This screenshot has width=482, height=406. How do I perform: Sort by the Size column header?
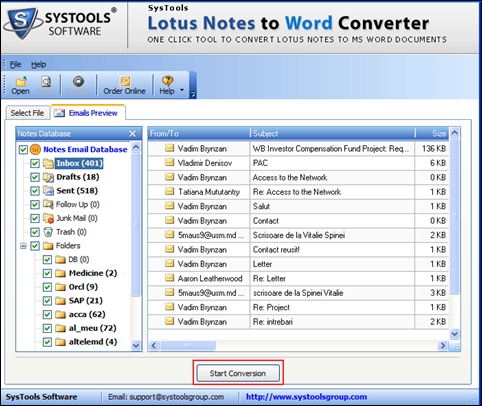432,134
